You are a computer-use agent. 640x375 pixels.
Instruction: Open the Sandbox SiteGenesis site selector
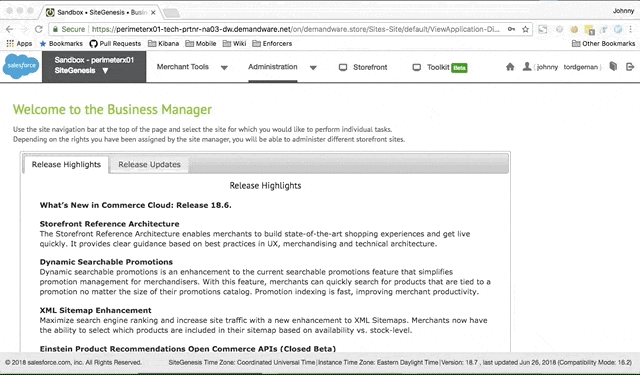(x=94, y=67)
